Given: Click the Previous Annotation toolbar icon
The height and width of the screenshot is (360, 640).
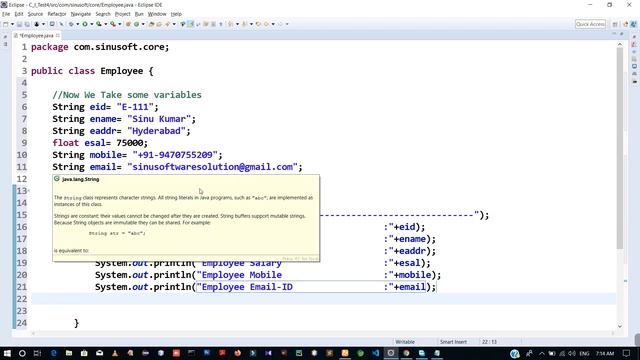Looking at the screenshot, I should (244, 24).
